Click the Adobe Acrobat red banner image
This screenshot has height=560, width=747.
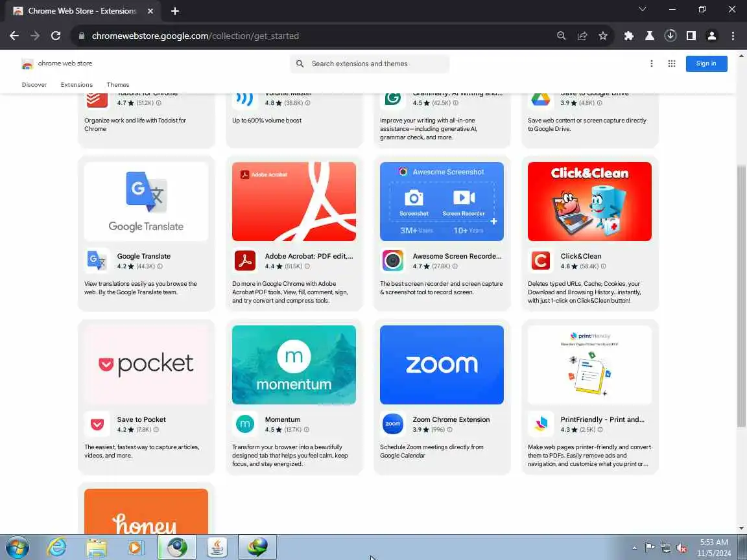pos(294,202)
